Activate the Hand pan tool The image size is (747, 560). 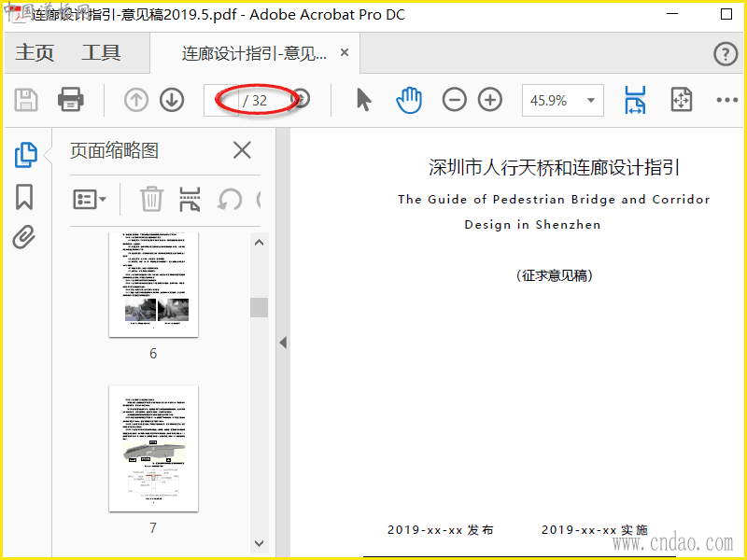pyautogui.click(x=409, y=100)
